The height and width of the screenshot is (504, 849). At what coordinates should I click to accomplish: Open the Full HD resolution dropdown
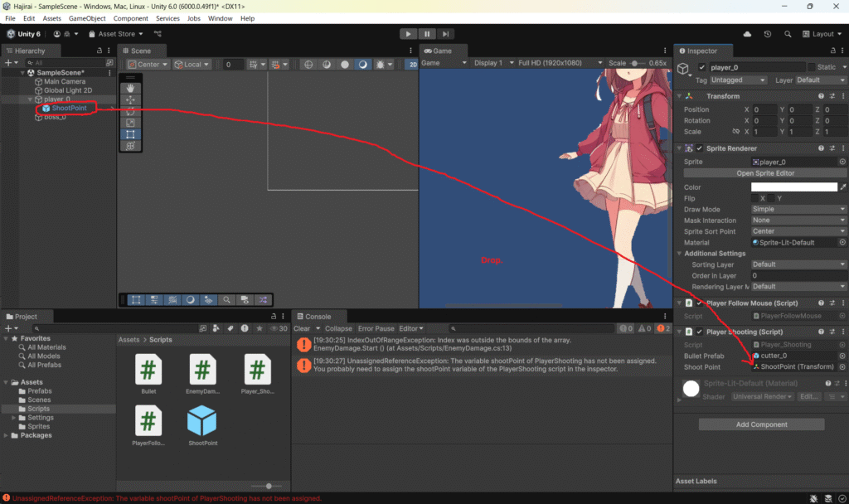560,63
